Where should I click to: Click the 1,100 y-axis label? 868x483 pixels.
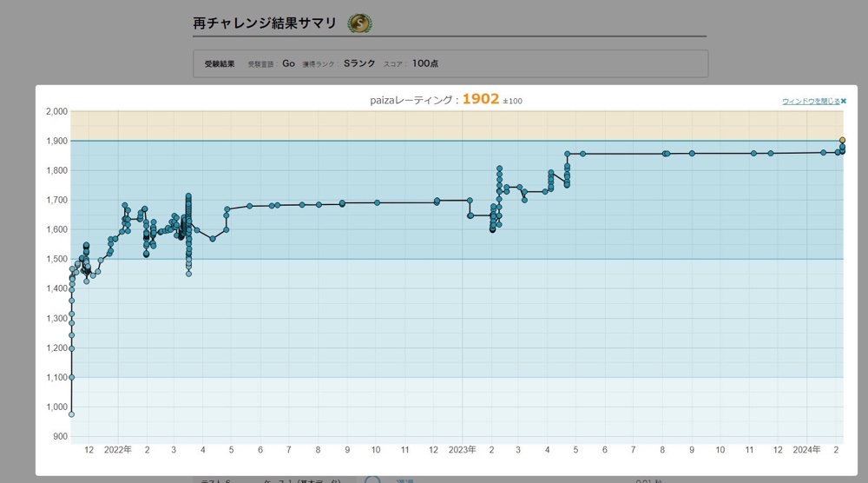click(57, 377)
